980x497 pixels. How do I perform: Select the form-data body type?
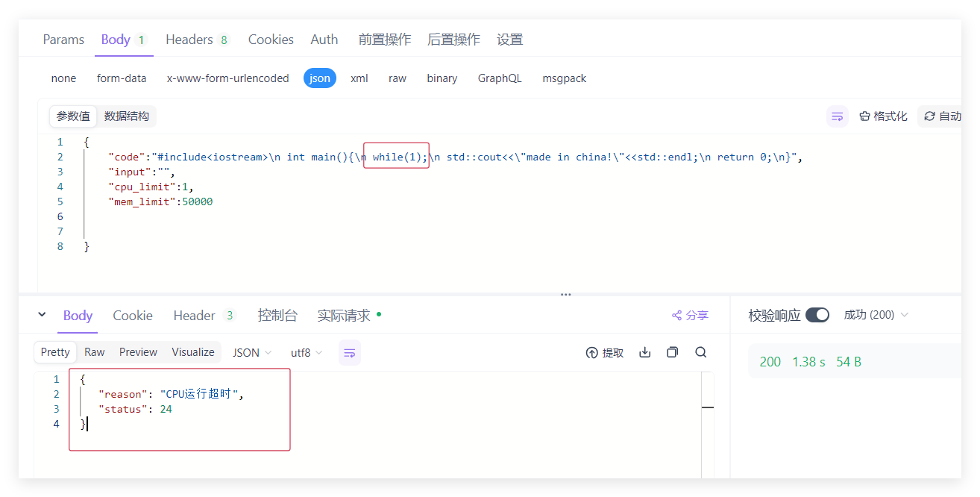tap(122, 78)
